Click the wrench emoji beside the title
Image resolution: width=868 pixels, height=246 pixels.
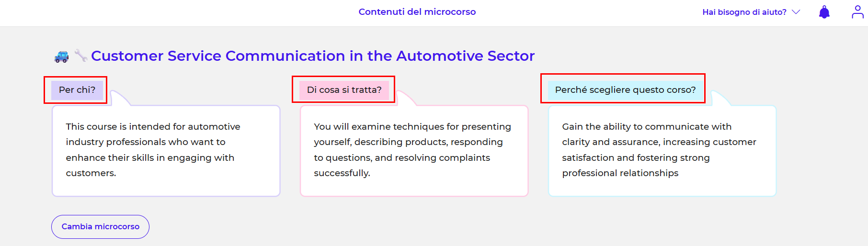(x=80, y=56)
